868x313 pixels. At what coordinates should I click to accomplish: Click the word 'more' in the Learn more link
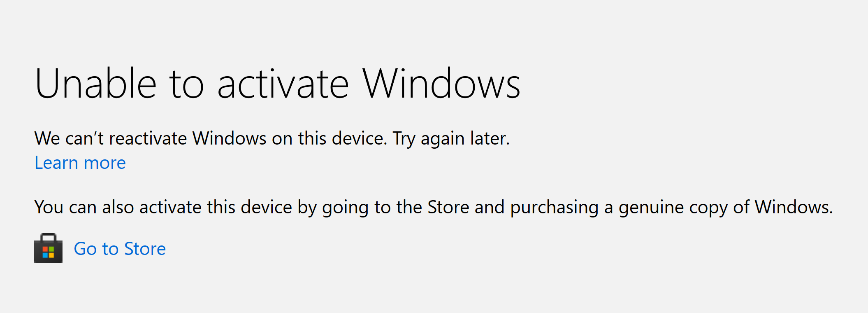(x=104, y=163)
